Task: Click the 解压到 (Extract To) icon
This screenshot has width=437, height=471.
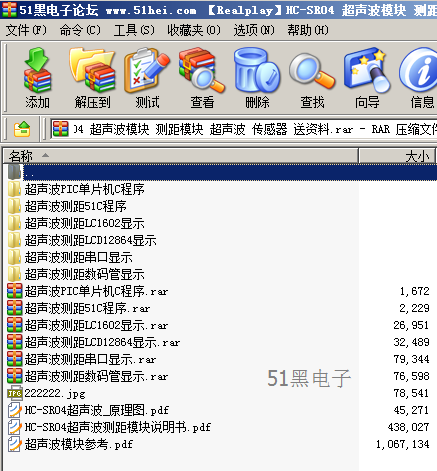Action: [x=92, y=78]
